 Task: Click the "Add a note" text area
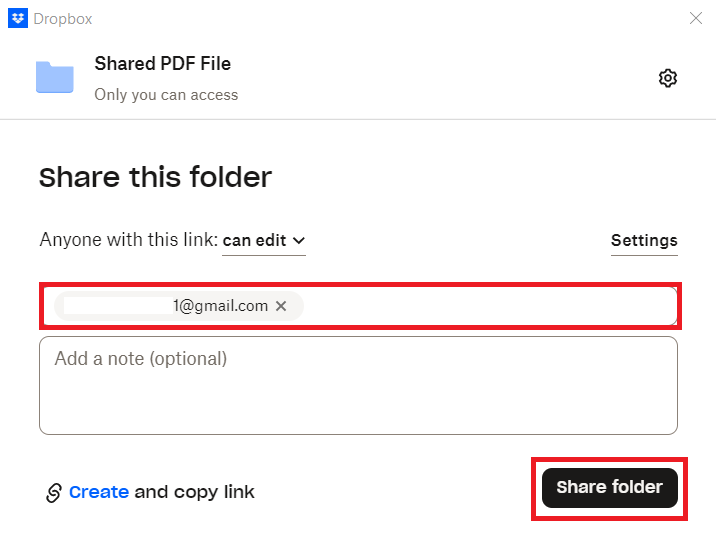point(358,385)
